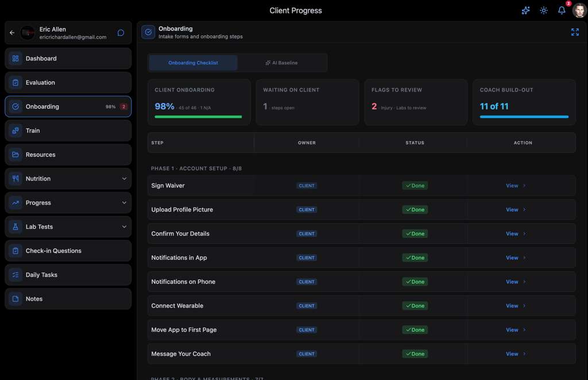Click the Onboarding checkmark circle icon in sidebar
Viewport: 588px width, 380px height.
click(16, 106)
